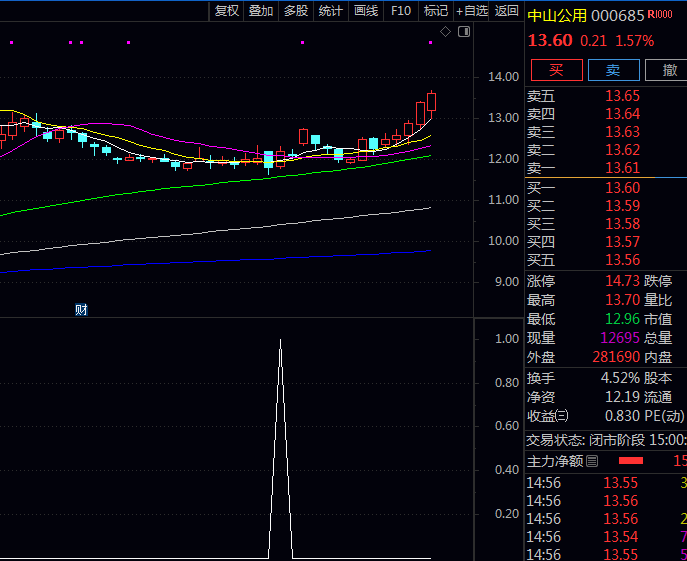Viewport: 687px width, 561px height.
Task: Open the 主力净额 details list icon
Action: click(x=592, y=461)
